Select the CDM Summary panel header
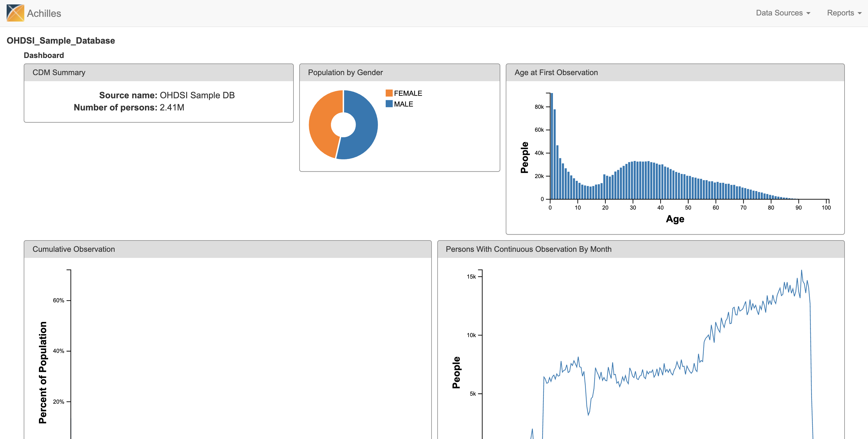 [59, 72]
